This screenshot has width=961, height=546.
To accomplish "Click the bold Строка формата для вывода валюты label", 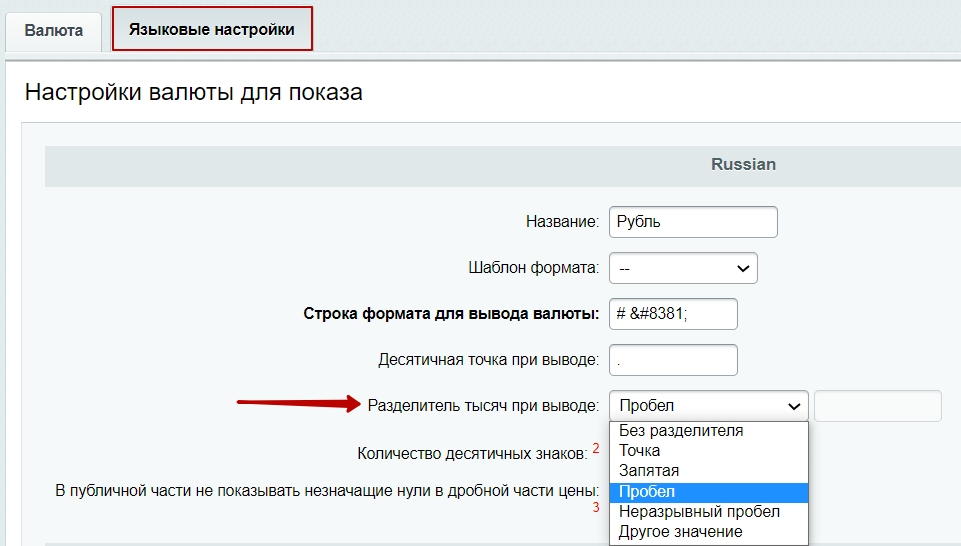I will pyautogui.click(x=450, y=314).
